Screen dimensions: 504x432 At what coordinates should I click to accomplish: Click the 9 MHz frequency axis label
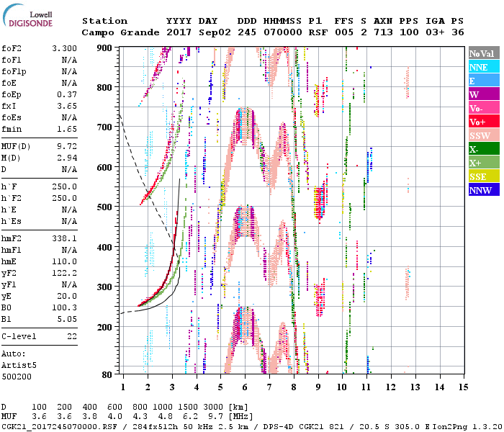[318, 387]
